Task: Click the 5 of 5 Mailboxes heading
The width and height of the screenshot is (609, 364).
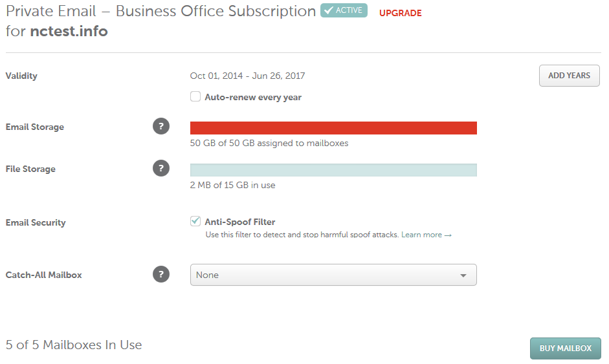Action: coord(74,345)
